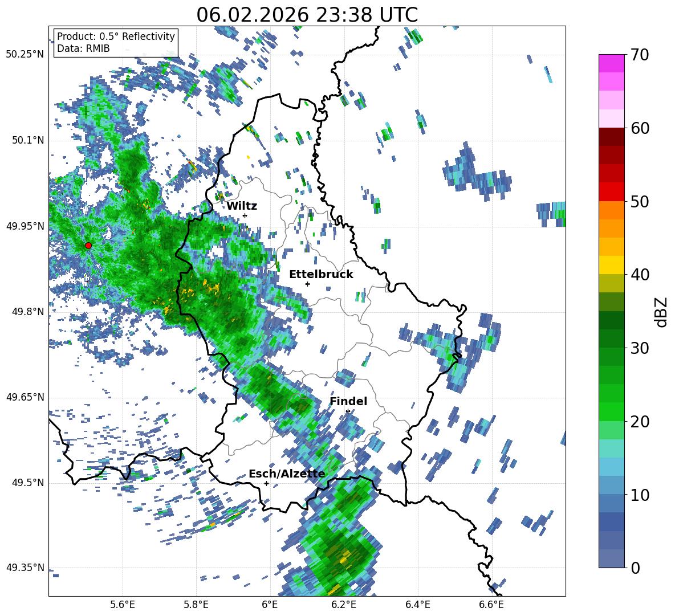Click the 10 value on colorbar
Viewport: 675px width, 616px height.
(640, 495)
